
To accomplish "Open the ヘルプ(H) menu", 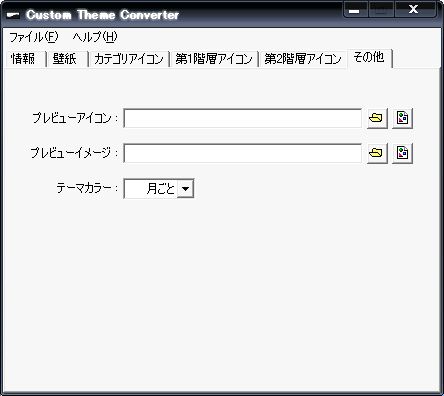I will pos(95,37).
